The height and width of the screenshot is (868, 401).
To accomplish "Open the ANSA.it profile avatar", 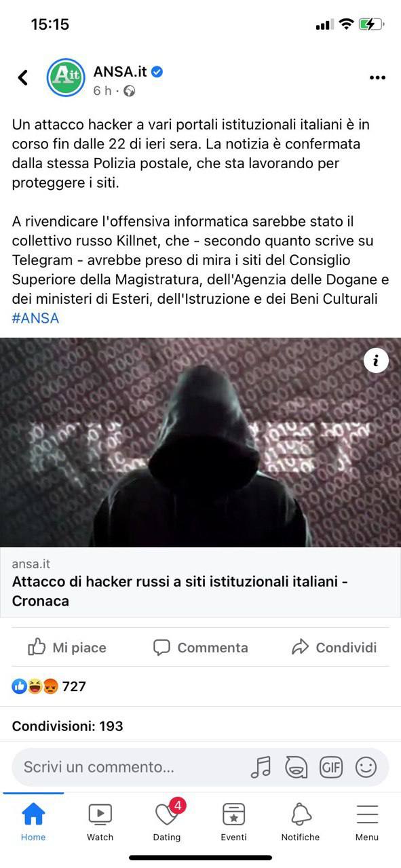I will [x=66, y=78].
